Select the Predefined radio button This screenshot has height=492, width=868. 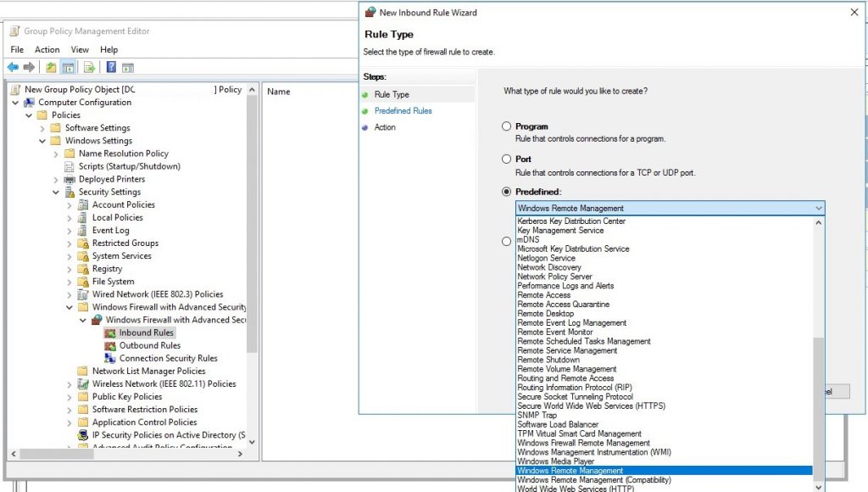507,193
